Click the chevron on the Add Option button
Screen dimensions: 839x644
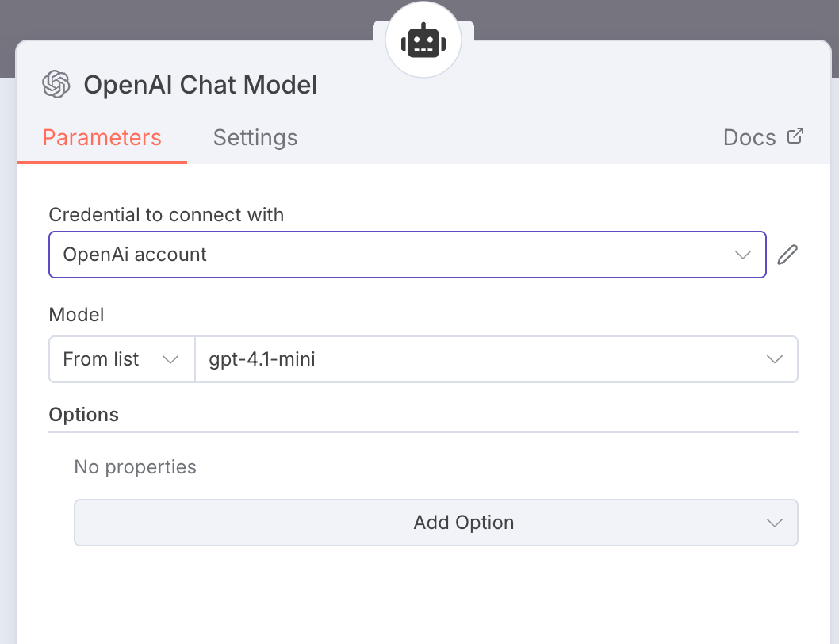[x=775, y=523]
